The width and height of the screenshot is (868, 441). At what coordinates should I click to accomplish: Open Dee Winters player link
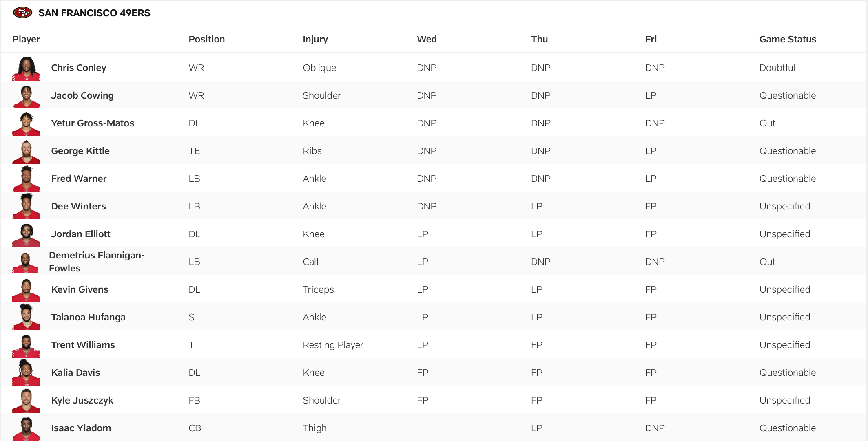(x=78, y=206)
